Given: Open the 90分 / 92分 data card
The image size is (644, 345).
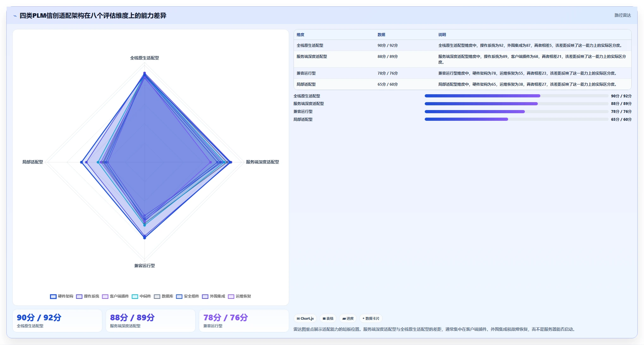Looking at the screenshot, I should 57,321.
